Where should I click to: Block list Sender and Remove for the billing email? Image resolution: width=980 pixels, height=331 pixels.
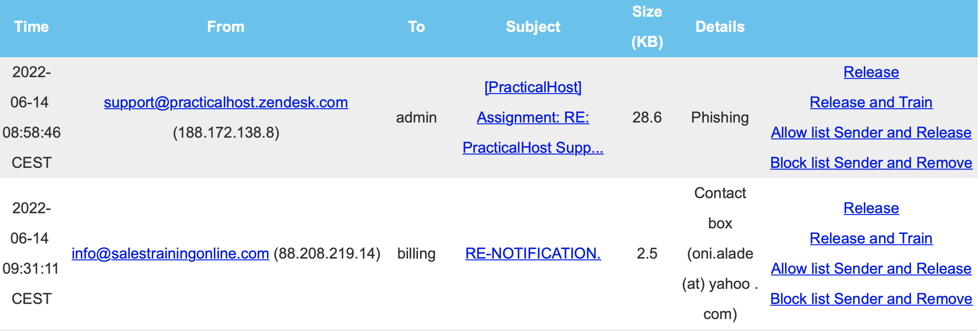pyautogui.click(x=871, y=299)
